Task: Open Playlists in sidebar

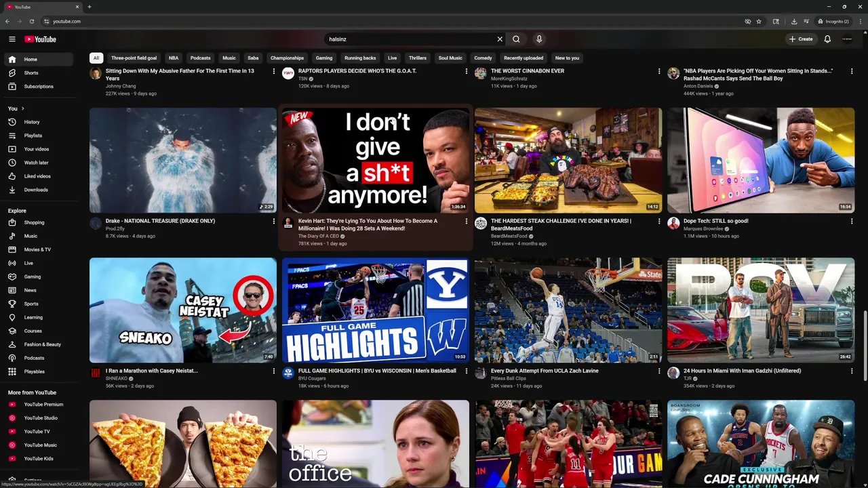Action: 38,136
